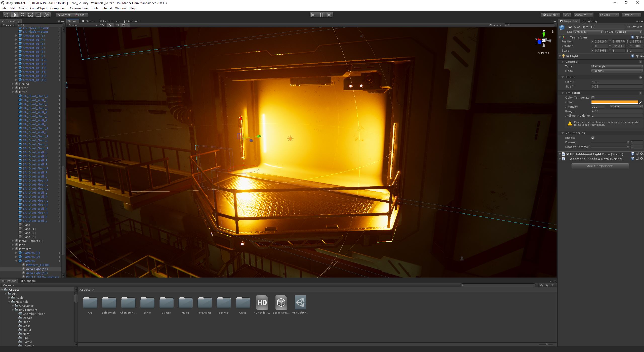Image resolution: width=644 pixels, height=352 pixels.
Task: Select the Rect Transform tool
Action: tap(38, 15)
